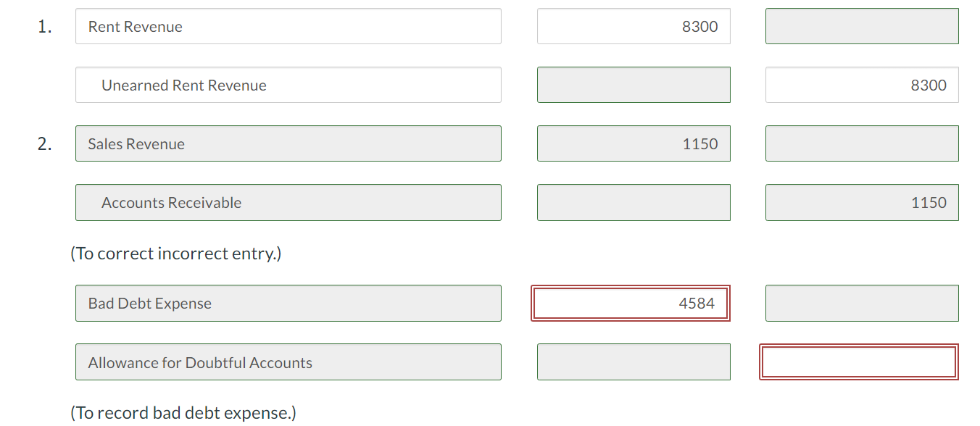This screenshot has width=980, height=426.
Task: Select the 8300 credit field for Unearned Rent Revenue
Action: (862, 85)
